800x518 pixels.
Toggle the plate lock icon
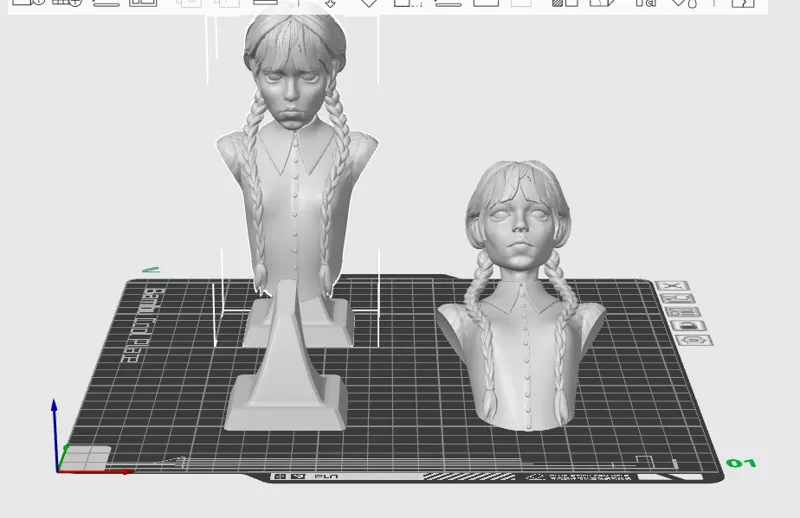688,325
